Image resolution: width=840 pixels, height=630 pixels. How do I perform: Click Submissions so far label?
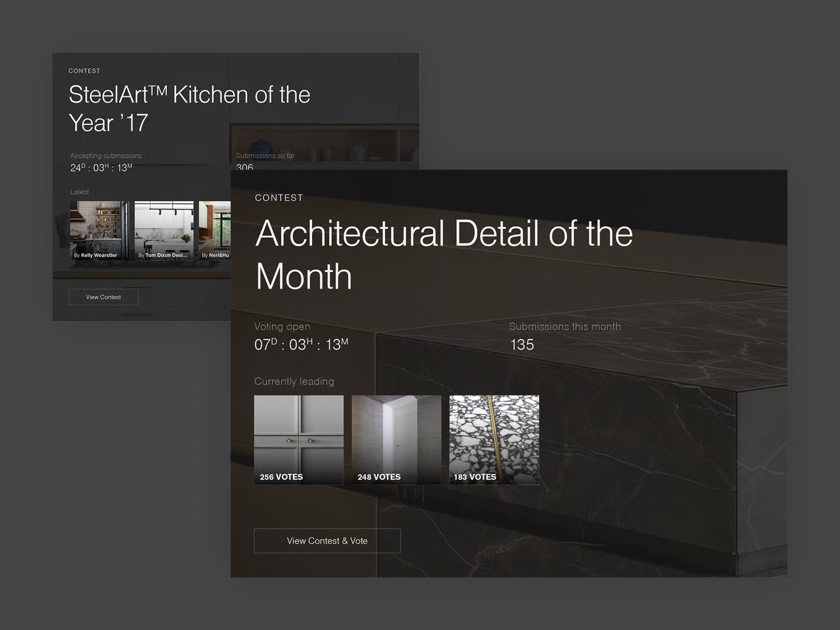point(265,156)
